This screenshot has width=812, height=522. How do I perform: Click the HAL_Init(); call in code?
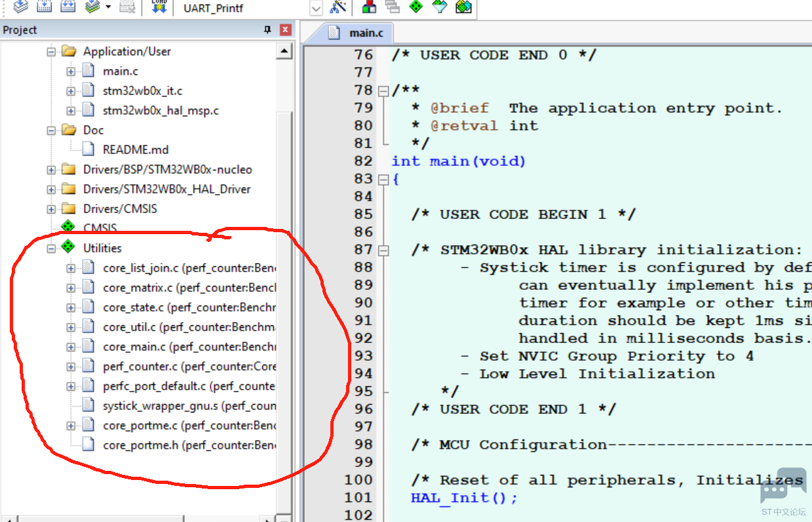(x=464, y=498)
